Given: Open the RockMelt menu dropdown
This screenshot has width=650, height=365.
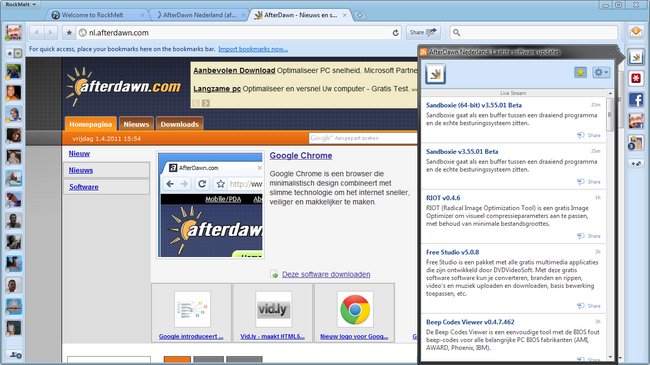Looking at the screenshot, I should pyautogui.click(x=20, y=4).
